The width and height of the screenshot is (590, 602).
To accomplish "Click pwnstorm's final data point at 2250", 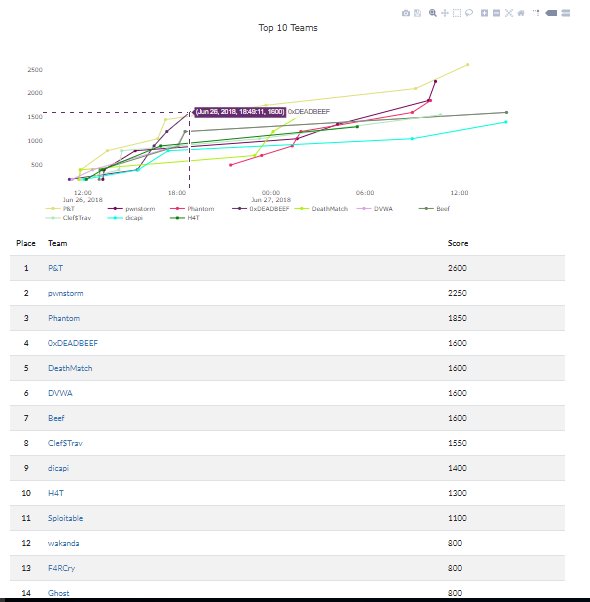I will tap(435, 81).
